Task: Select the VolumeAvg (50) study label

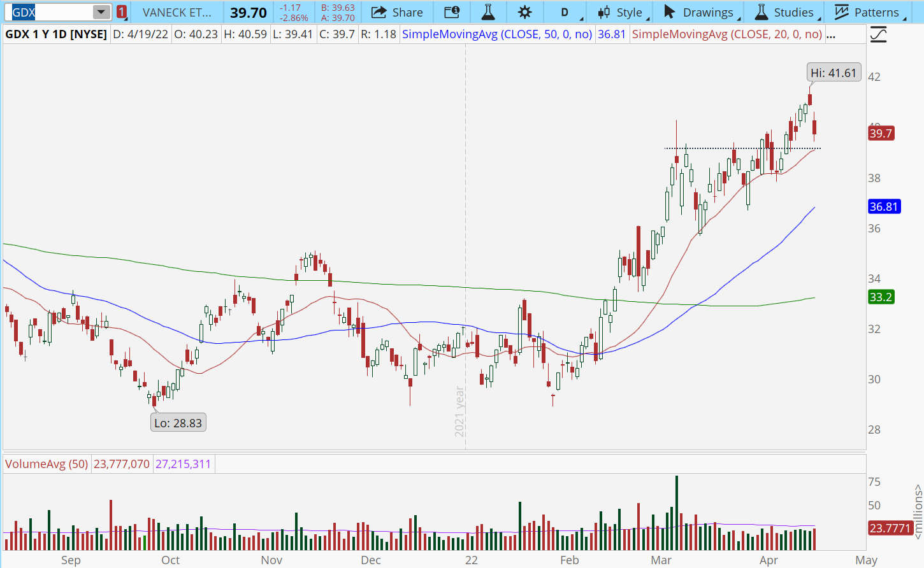Action: coord(47,464)
